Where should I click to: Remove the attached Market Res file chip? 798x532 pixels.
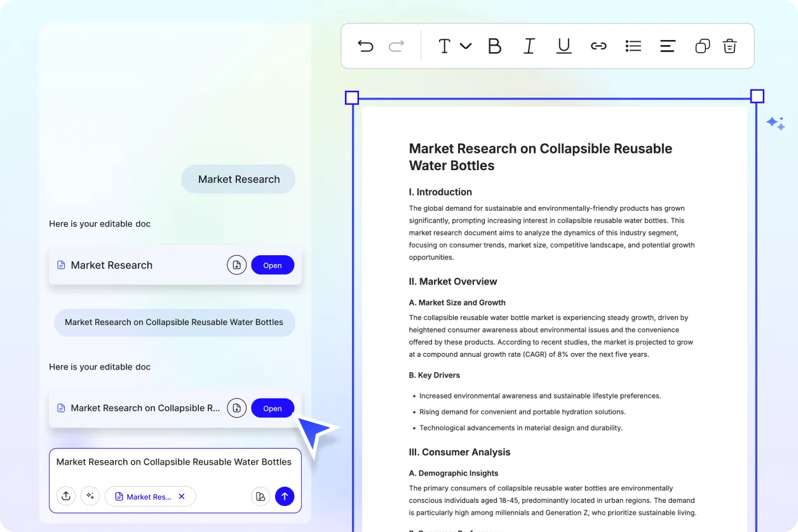[182, 496]
